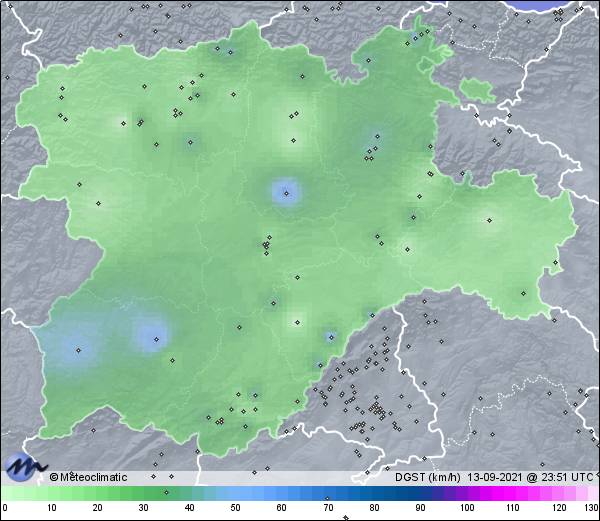Click scale label 30
This screenshot has width=600, height=521.
143,508
